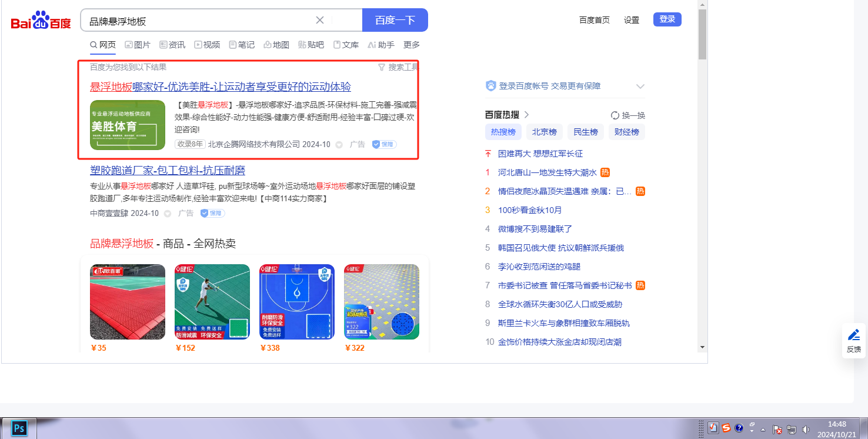Open 中商壹壹肆 advertiser link
This screenshot has width=868, height=439.
pyautogui.click(x=109, y=213)
